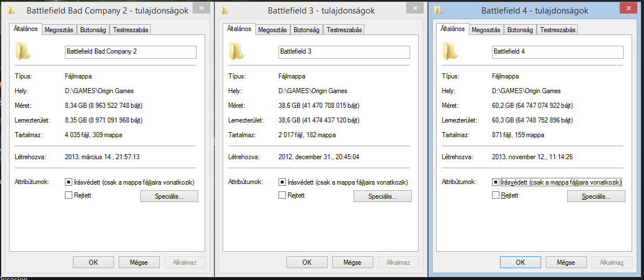Click Fájlmappa type value in Battlefield 4 window
Viewport: 644px width, 280px height.
[x=506, y=76]
